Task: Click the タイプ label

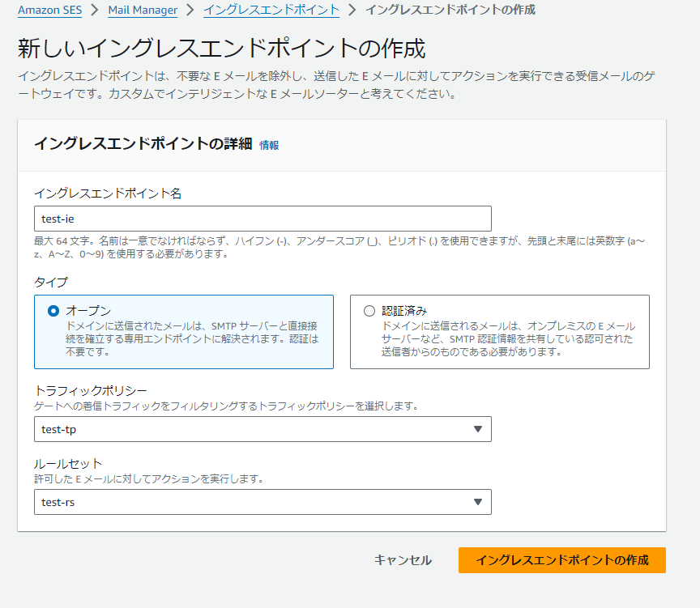Action: point(51,282)
